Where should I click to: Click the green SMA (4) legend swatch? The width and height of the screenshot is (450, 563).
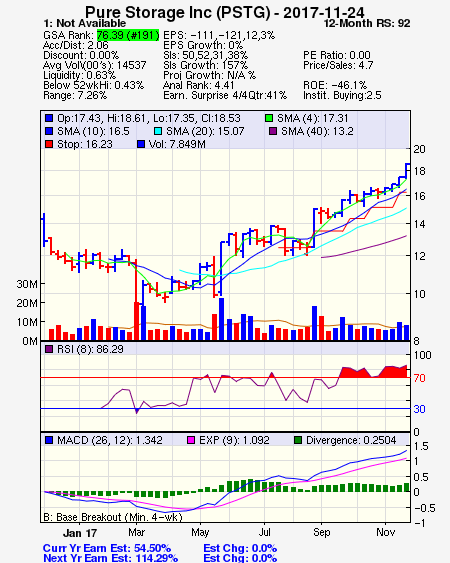click(x=269, y=118)
